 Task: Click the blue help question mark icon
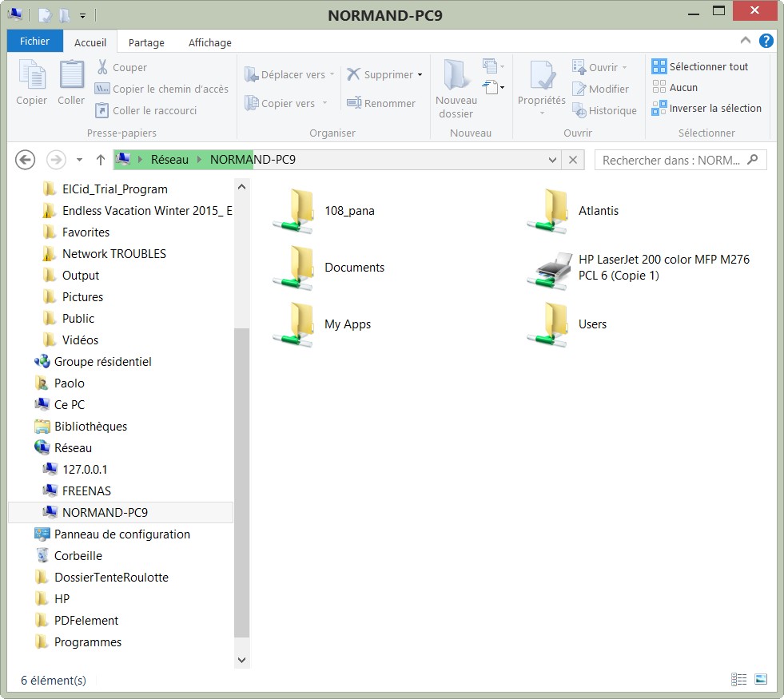[x=766, y=42]
